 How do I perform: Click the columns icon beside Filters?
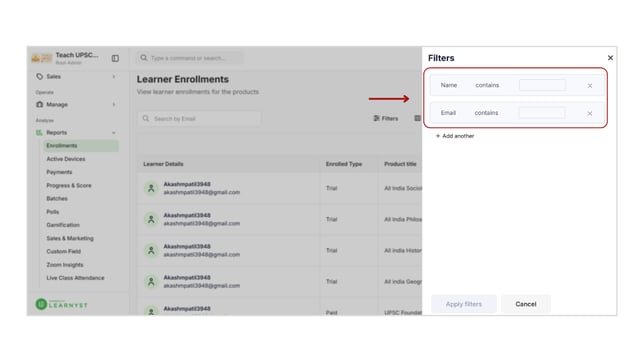coord(417,118)
